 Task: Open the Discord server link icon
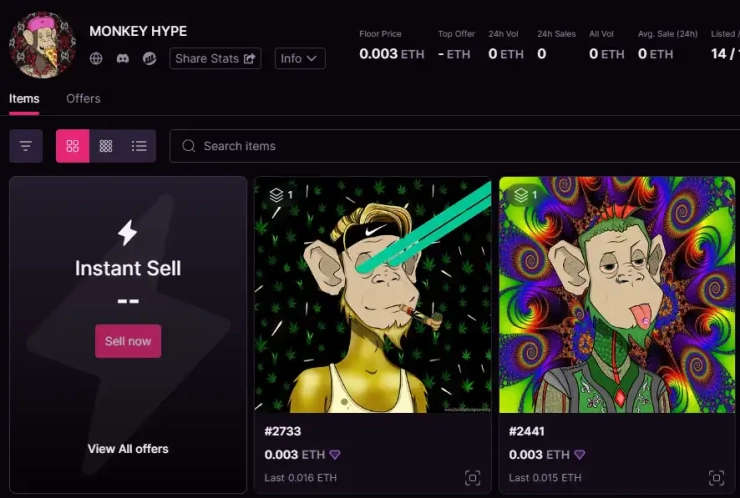[122, 59]
